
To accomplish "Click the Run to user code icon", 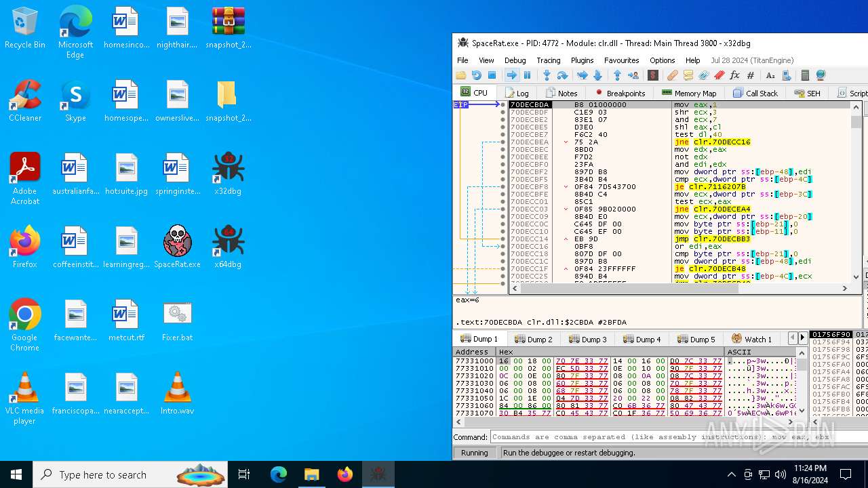I will (633, 75).
